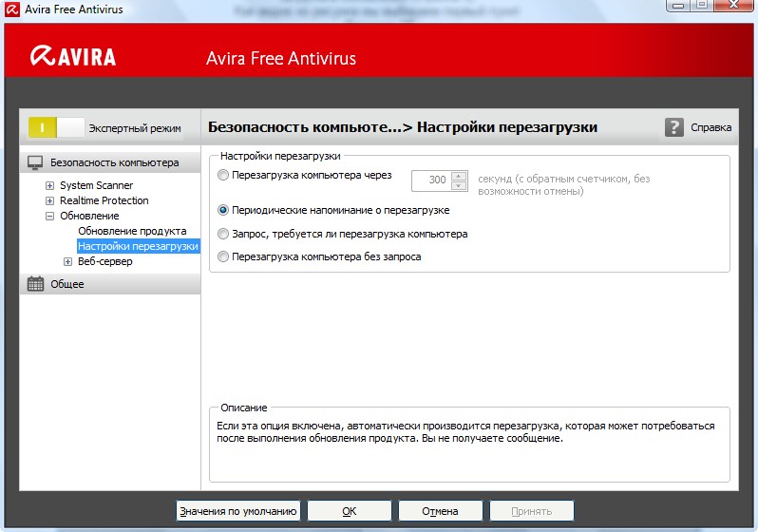
Task: Increase seconds with spinner up arrow
Action: 458,176
